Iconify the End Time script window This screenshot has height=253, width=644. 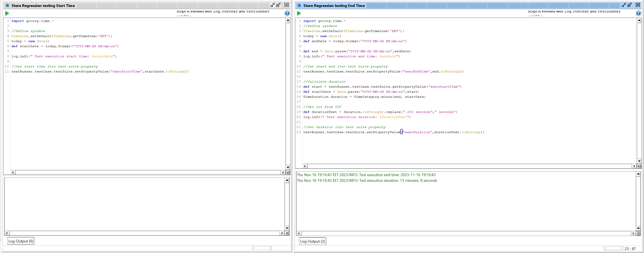[x=624, y=5]
